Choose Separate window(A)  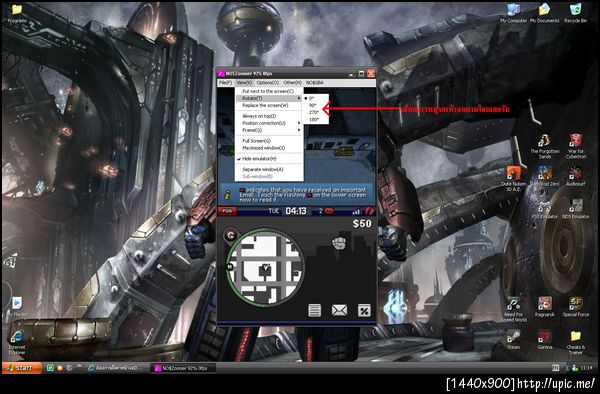[x=269, y=169]
